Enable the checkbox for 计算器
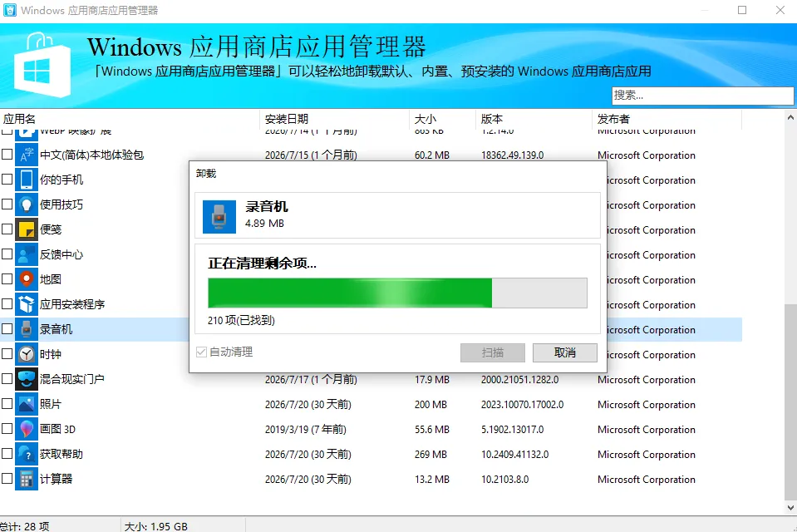 click(x=7, y=478)
